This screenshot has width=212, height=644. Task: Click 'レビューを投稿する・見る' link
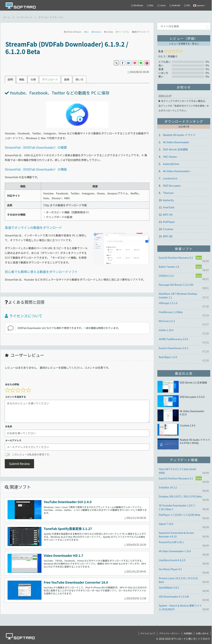[x=184, y=43]
